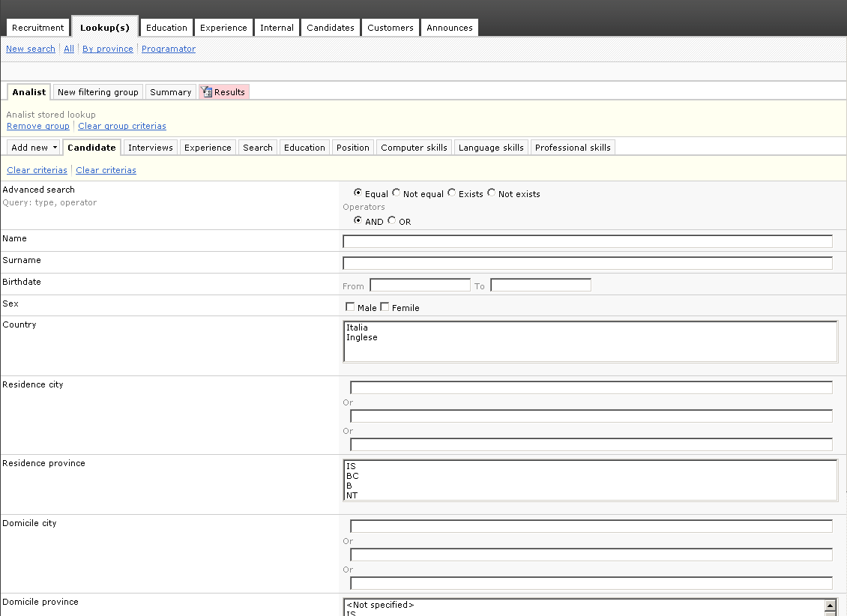
Task: Select Italia in Country list
Action: (x=590, y=327)
